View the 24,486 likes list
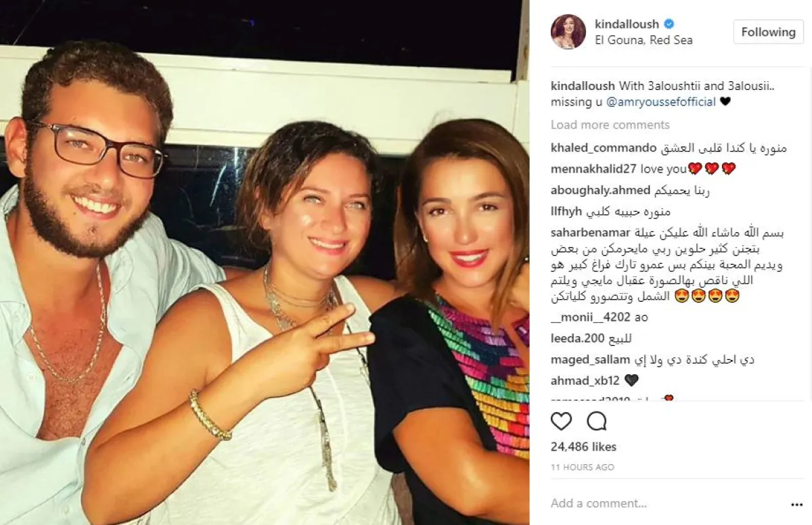812x525 pixels. click(x=583, y=447)
